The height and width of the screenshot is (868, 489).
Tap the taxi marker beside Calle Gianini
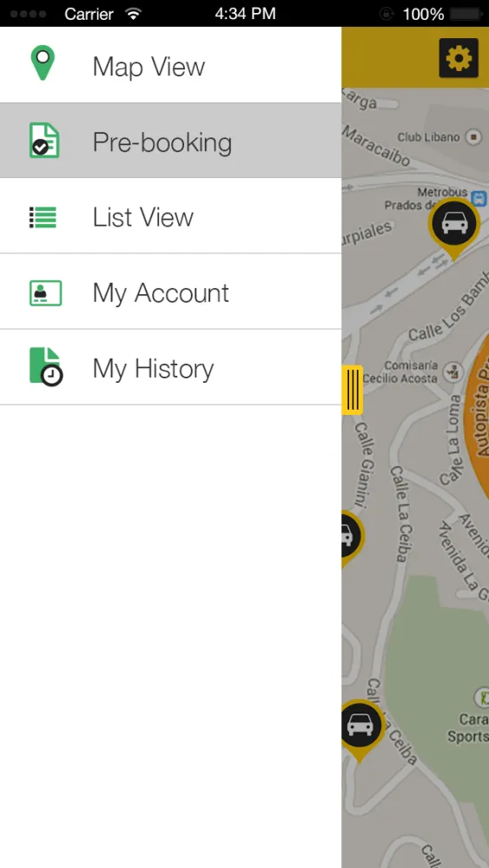352,538
